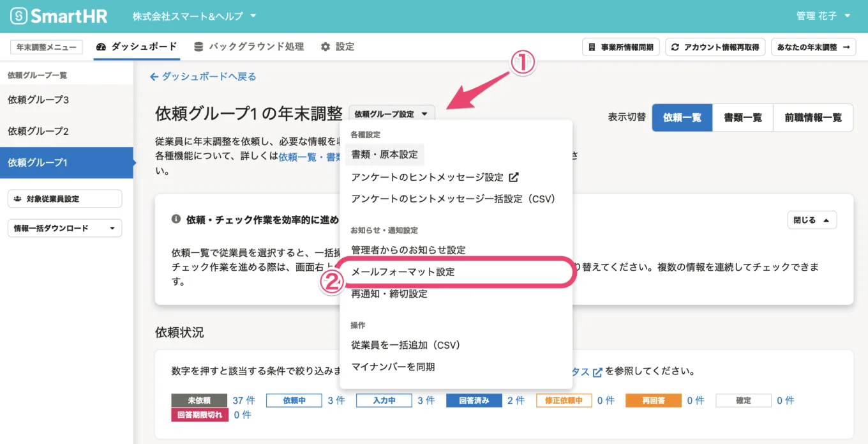Filter by 回答済み count 2 件
Viewport: 868px width, 444px height.
516,401
